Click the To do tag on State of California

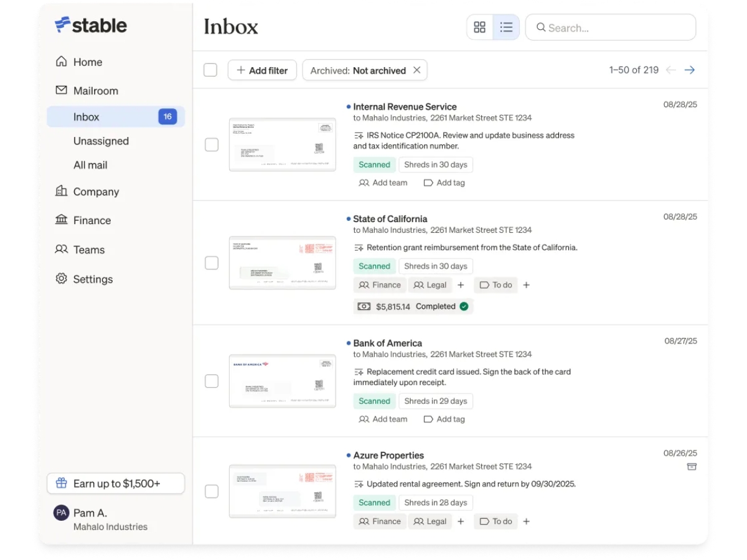tap(496, 285)
